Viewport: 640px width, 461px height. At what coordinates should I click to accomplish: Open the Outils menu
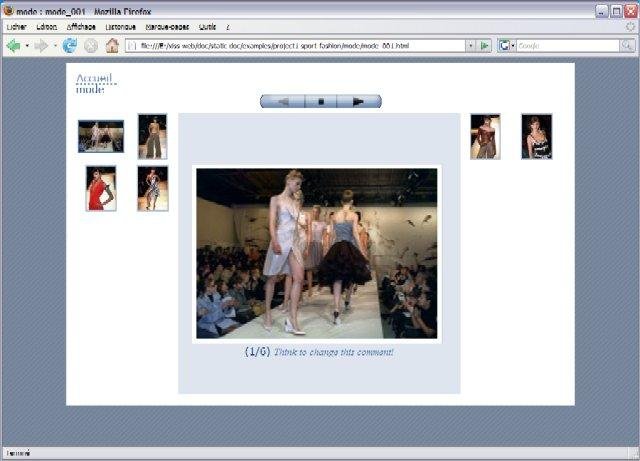pyautogui.click(x=207, y=27)
